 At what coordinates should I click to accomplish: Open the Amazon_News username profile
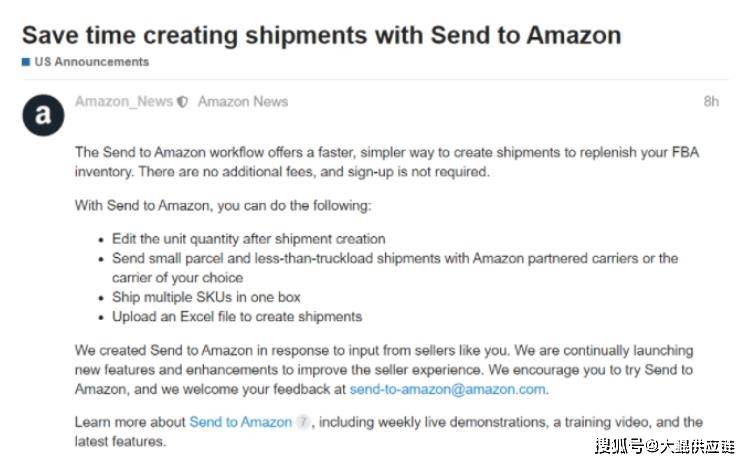[124, 101]
